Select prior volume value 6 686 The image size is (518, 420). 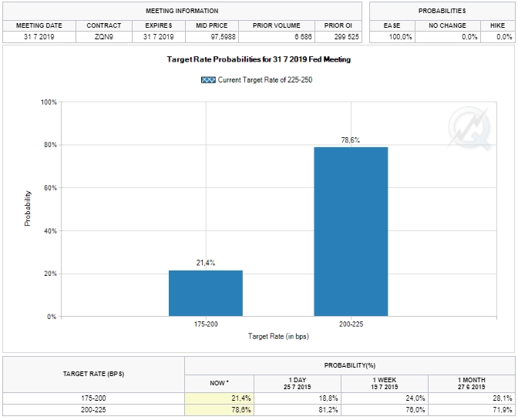point(303,37)
